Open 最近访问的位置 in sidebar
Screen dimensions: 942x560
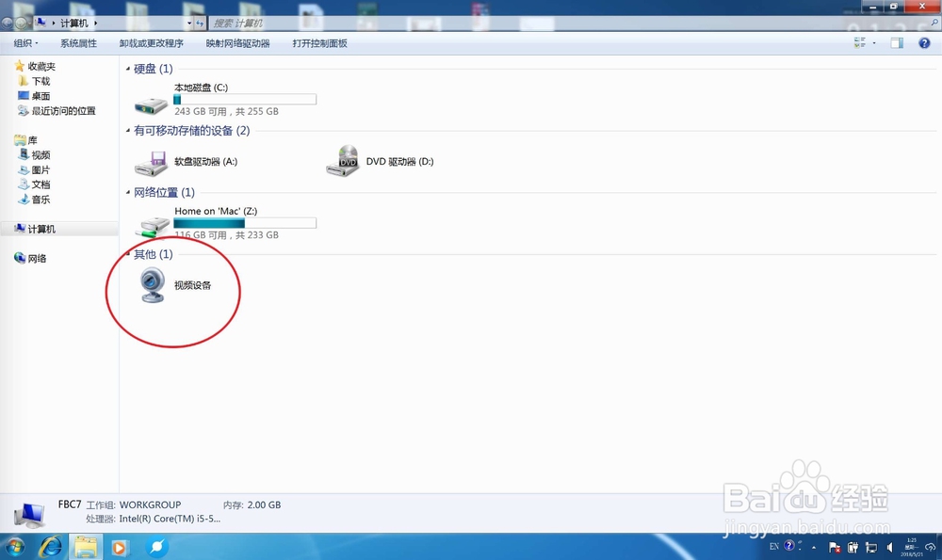coord(57,111)
